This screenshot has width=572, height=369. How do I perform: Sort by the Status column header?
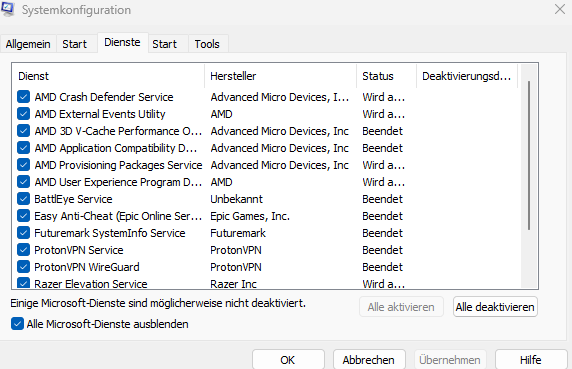coord(386,76)
